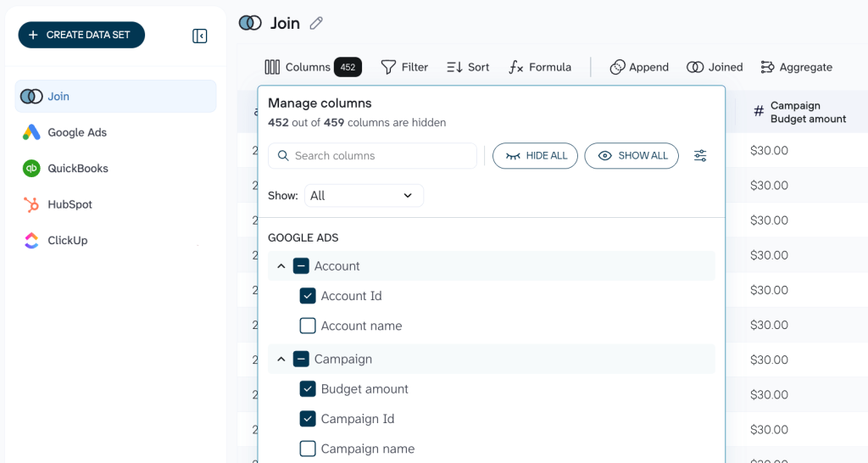868x463 pixels.
Task: Click the pencil icon to rename Join
Action: (x=316, y=24)
